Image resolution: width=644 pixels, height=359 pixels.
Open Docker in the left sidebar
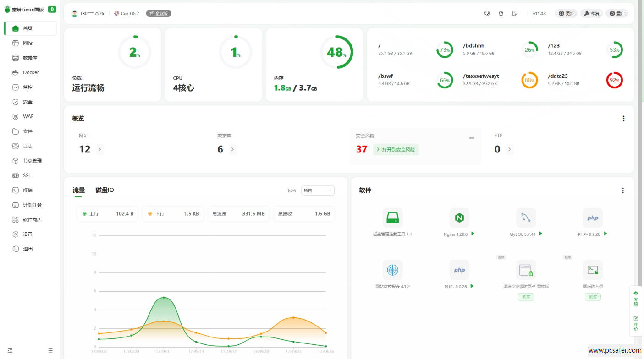pyautogui.click(x=31, y=72)
